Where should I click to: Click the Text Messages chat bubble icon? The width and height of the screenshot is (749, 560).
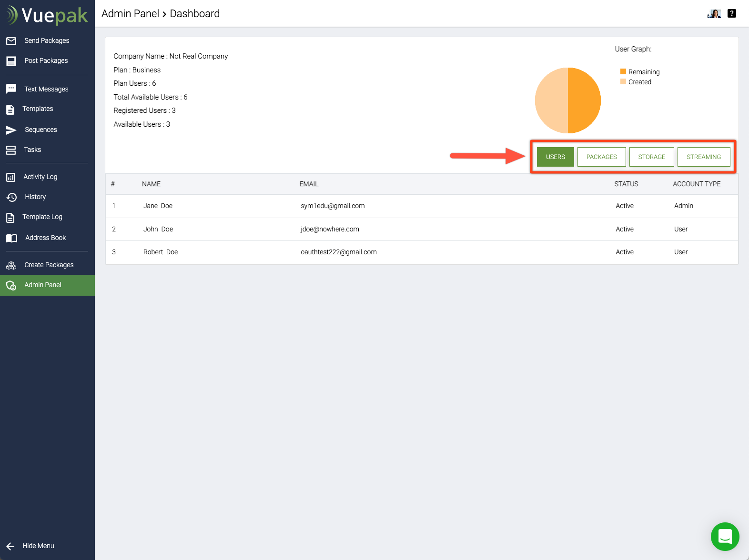point(11,89)
